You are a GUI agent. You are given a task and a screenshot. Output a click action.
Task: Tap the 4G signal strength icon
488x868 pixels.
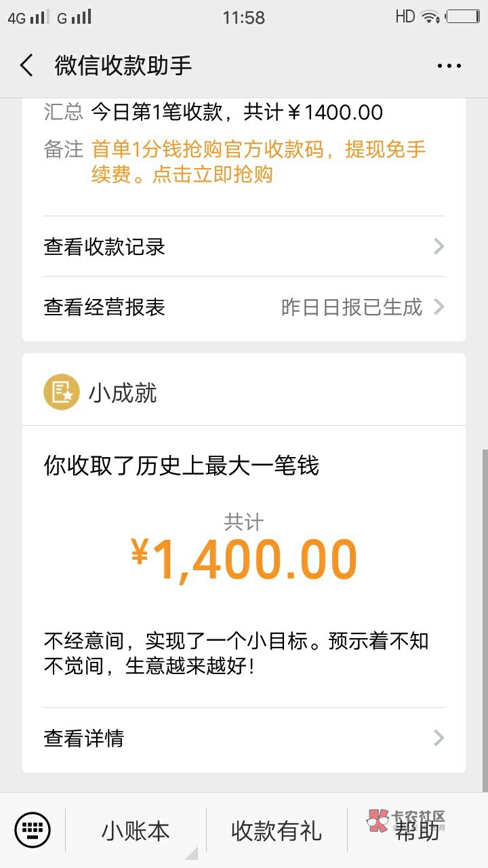pyautogui.click(x=28, y=18)
